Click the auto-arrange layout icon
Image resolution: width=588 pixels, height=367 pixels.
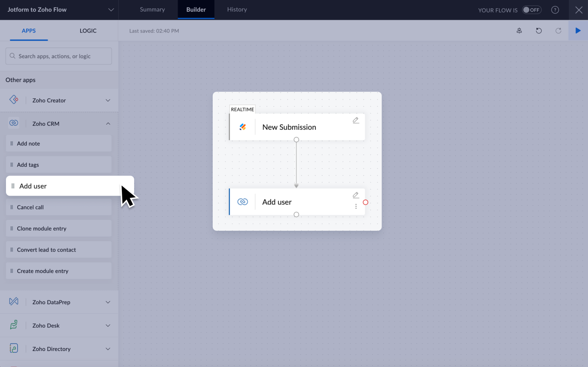click(x=519, y=31)
